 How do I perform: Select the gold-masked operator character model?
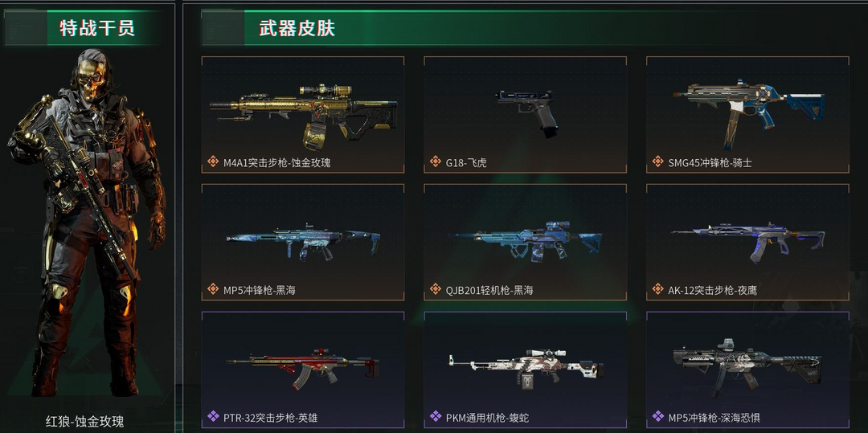click(87, 221)
